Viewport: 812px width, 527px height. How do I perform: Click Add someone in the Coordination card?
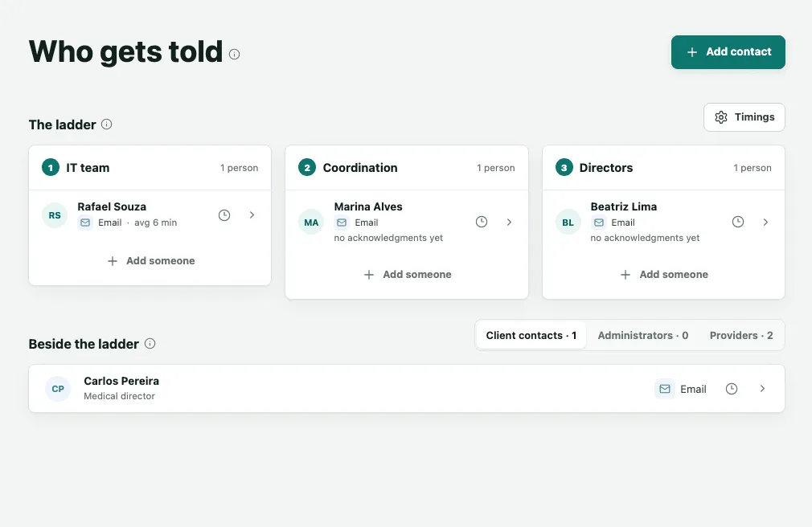coord(407,275)
